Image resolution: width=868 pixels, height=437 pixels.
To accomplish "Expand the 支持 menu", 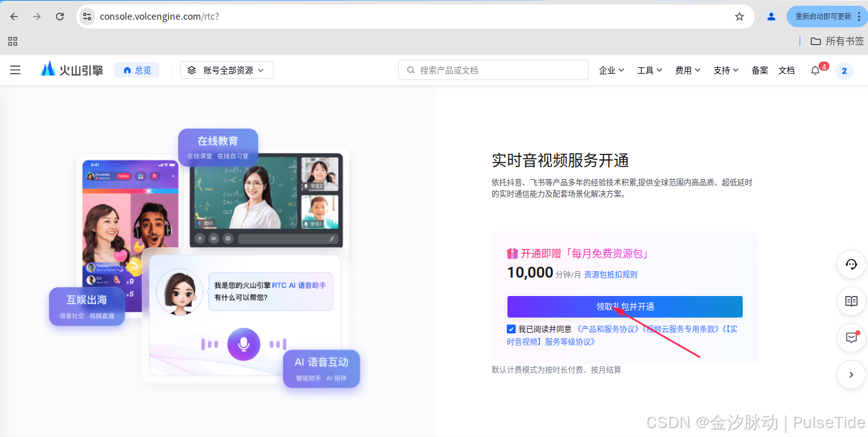I will point(726,71).
